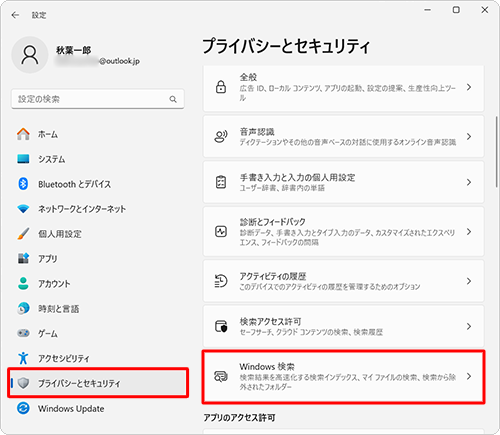Click the chevron on アクティビティの履歴
The image size is (500, 435).
tap(469, 281)
